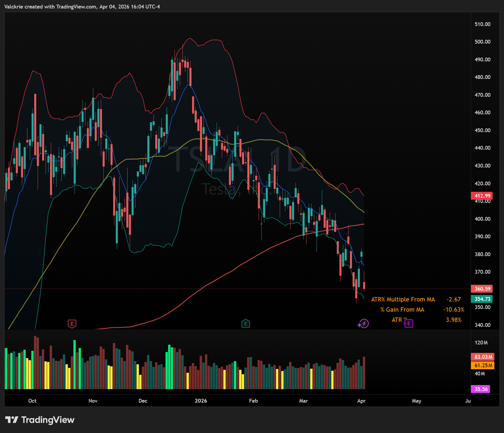Click the Nov label on time axis

pos(93,401)
